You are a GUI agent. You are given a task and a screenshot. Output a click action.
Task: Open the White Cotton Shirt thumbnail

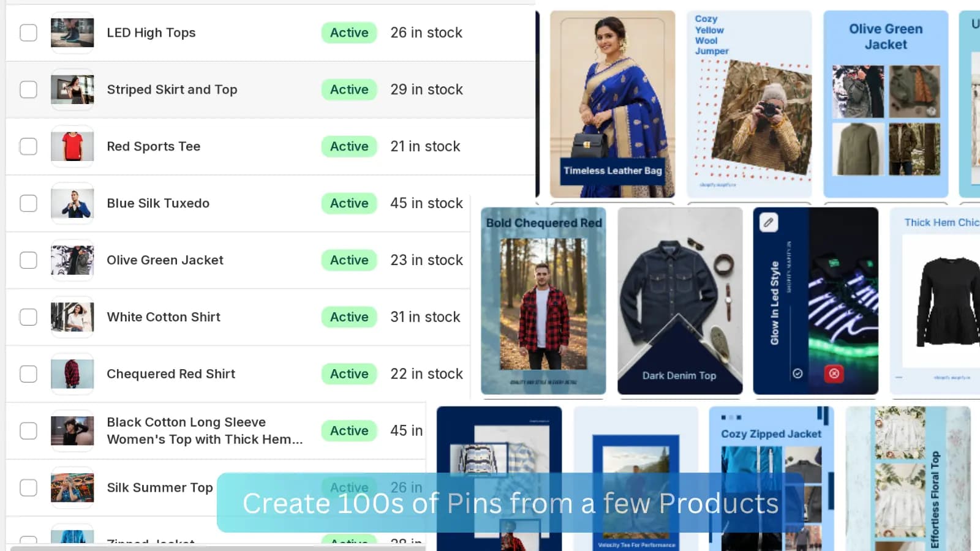(x=72, y=317)
